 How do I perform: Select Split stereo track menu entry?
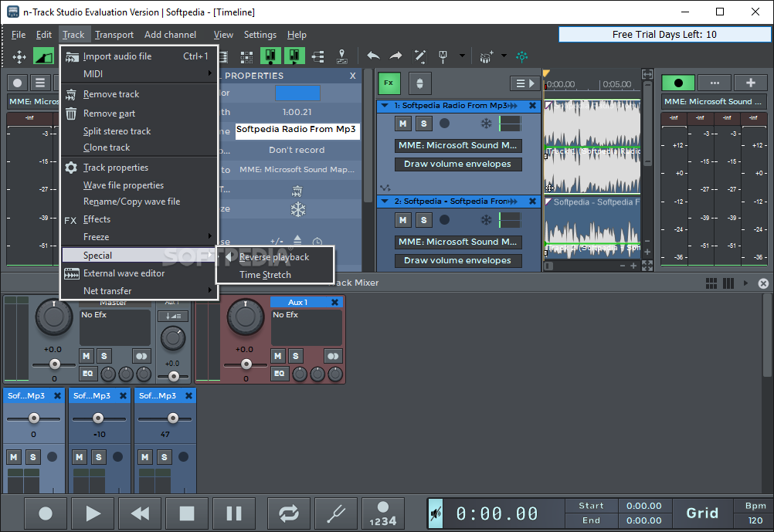(139, 131)
